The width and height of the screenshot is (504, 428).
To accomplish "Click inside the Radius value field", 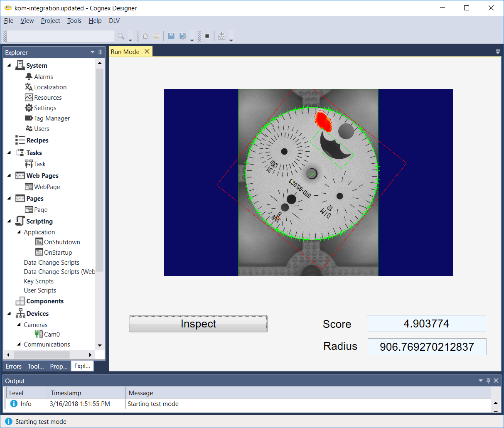I will (427, 346).
